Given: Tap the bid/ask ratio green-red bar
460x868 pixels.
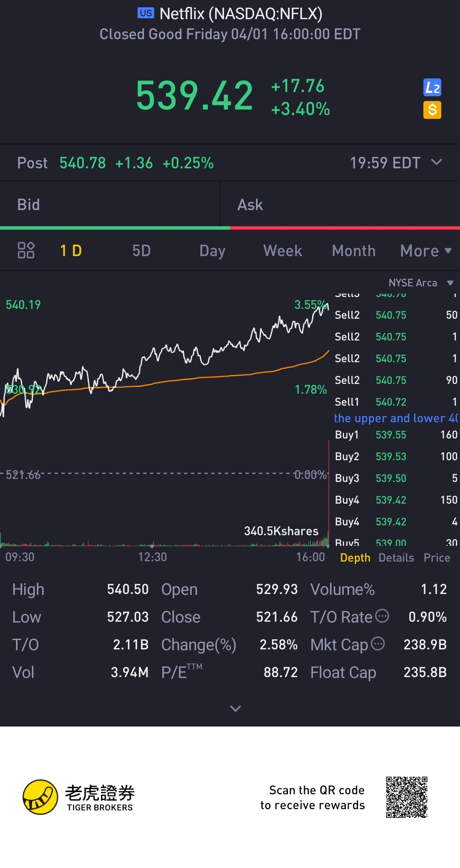Looking at the screenshot, I should click(230, 228).
